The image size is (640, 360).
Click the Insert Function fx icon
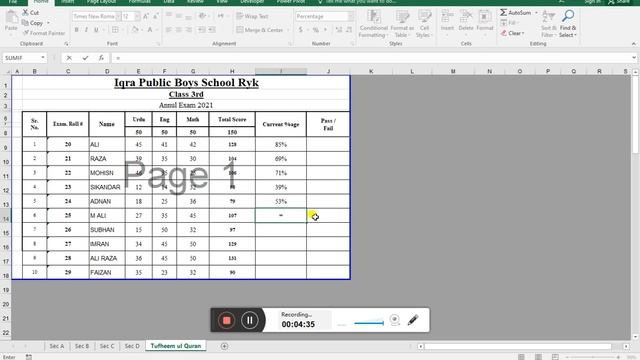click(x=101, y=58)
